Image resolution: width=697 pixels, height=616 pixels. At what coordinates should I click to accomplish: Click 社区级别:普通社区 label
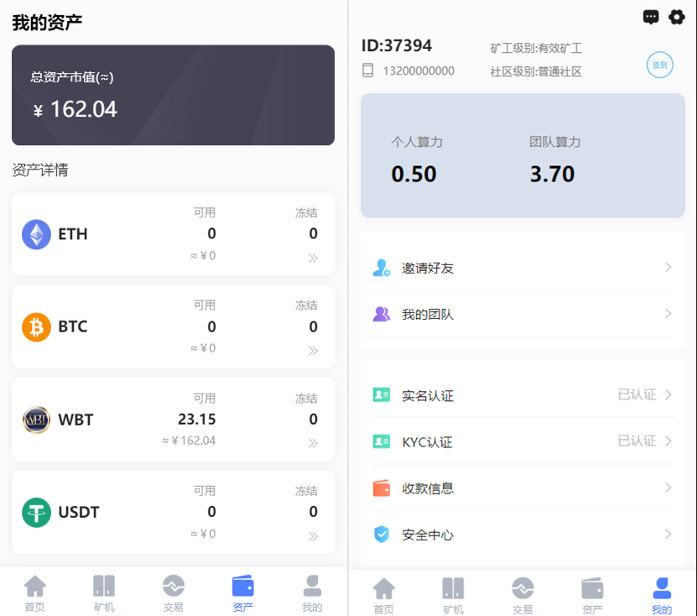click(x=536, y=71)
